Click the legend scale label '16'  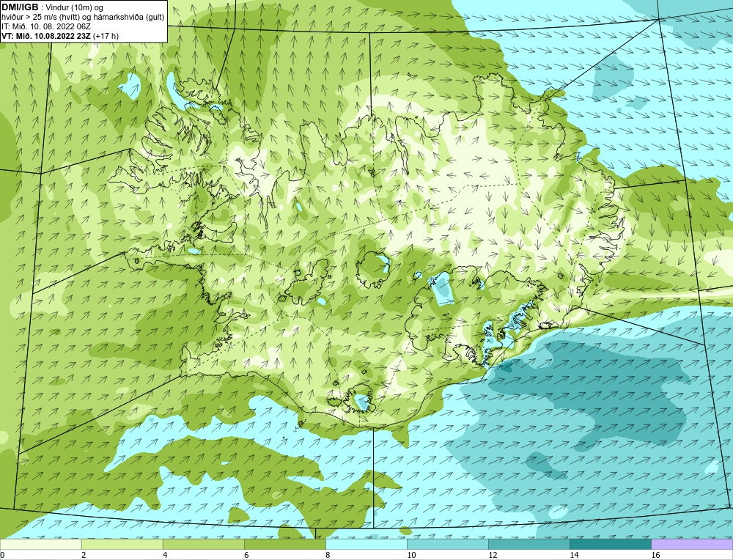click(655, 555)
